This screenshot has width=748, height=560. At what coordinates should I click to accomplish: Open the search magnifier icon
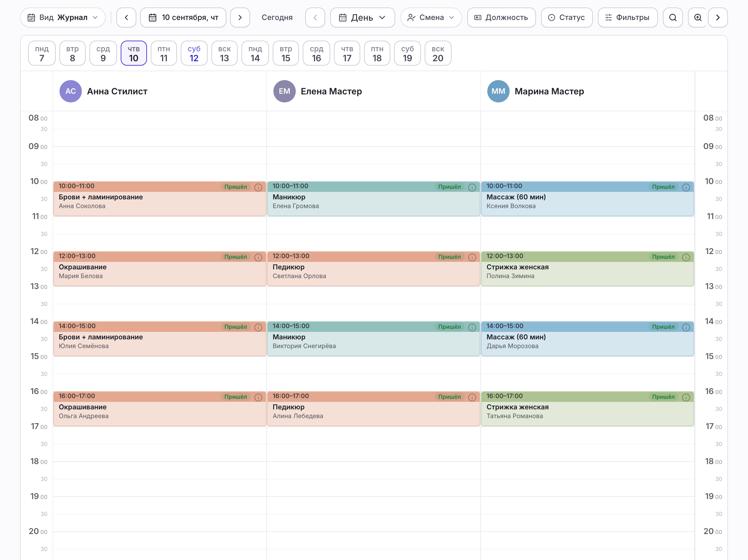(x=673, y=17)
